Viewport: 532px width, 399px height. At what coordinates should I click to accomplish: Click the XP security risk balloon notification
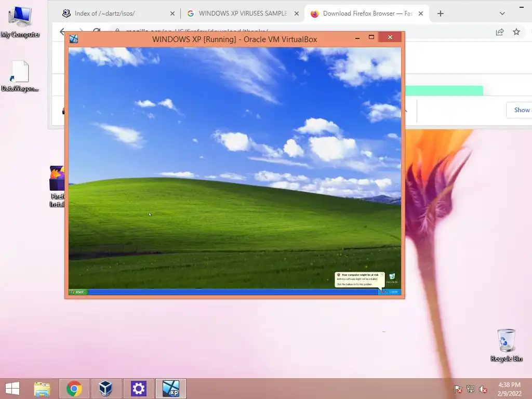click(x=358, y=280)
